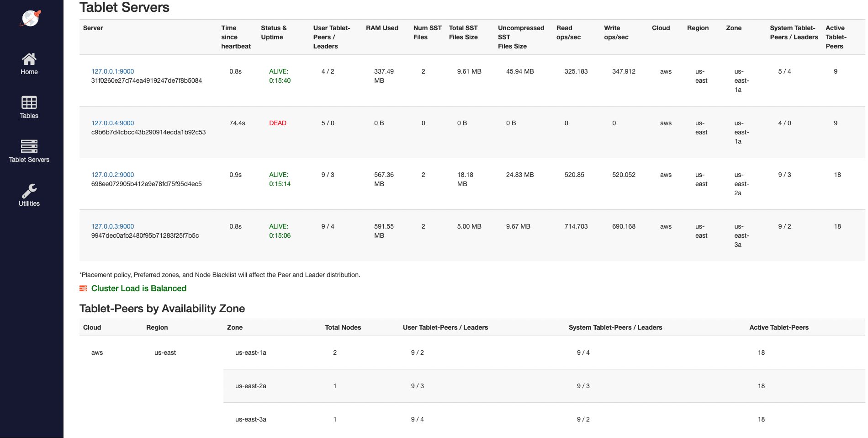The image size is (868, 438).
Task: Select the Zone header in availability table
Action: coord(234,327)
